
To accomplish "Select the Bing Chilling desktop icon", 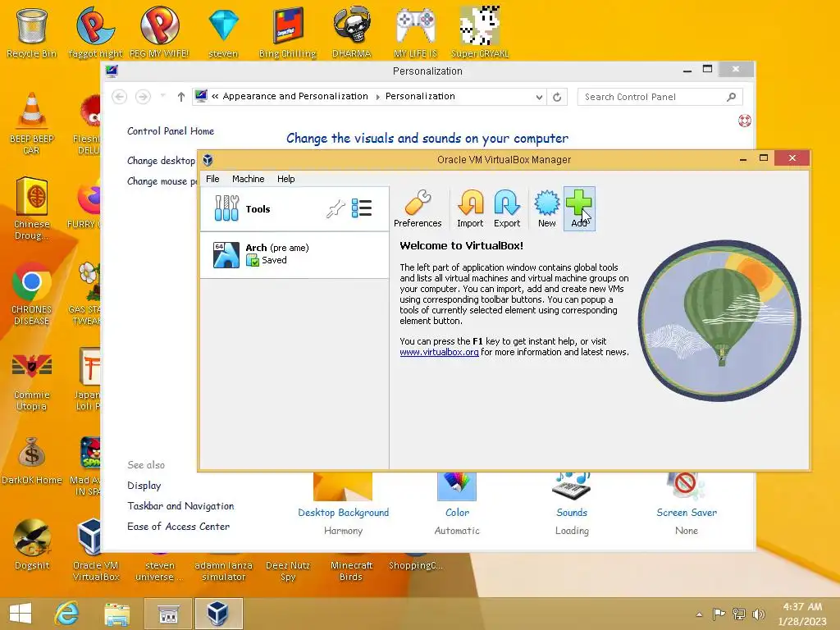I will click(x=288, y=32).
